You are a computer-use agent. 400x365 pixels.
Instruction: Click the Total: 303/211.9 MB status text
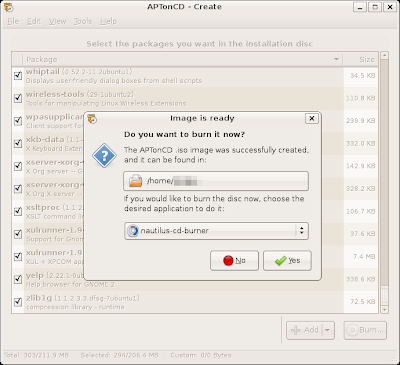coord(36,355)
